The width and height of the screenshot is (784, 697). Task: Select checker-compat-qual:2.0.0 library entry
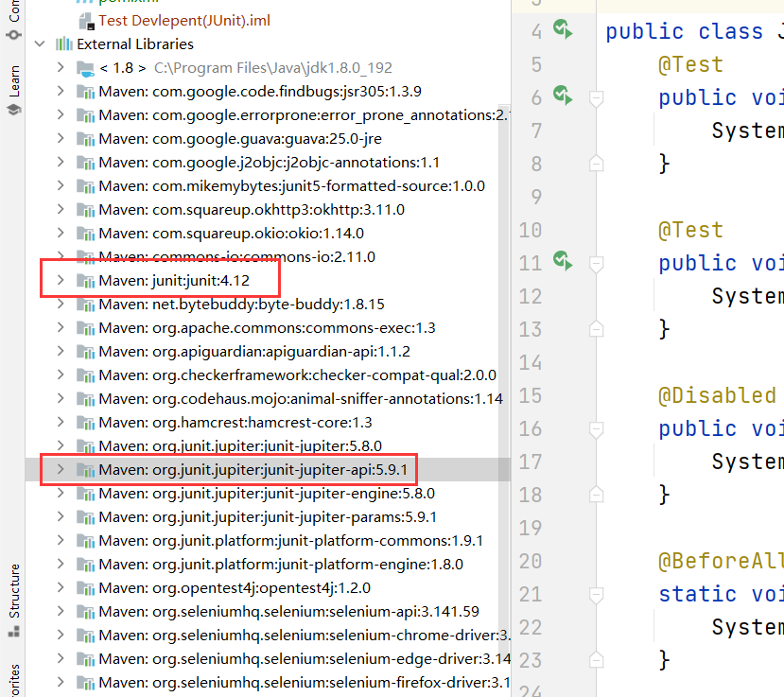tap(298, 375)
